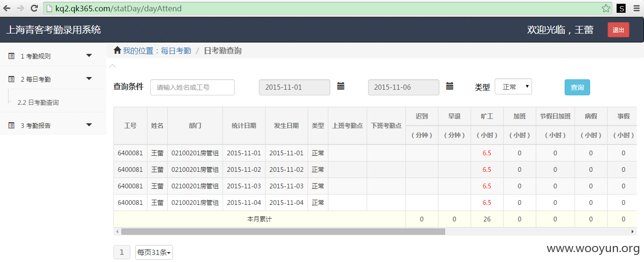This screenshot has height=262, width=644.
Task: Click the blue 查询 button
Action: click(577, 87)
